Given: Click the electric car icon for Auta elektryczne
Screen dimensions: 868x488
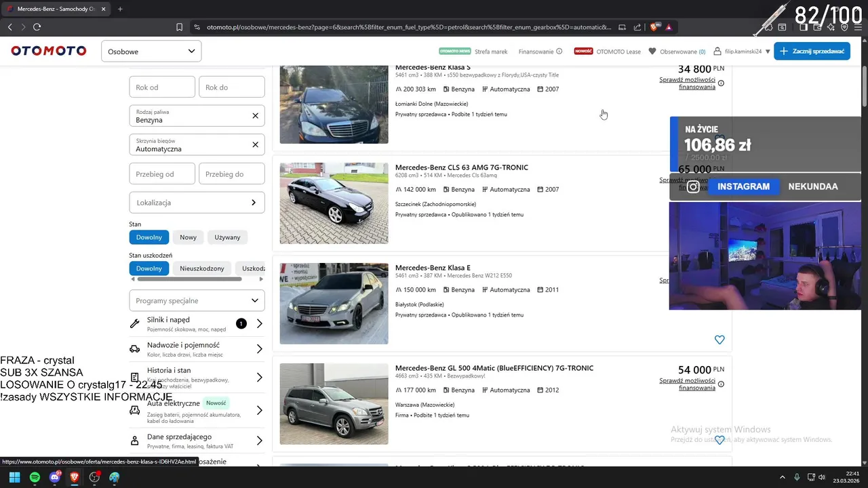Looking at the screenshot, I should (134, 409).
